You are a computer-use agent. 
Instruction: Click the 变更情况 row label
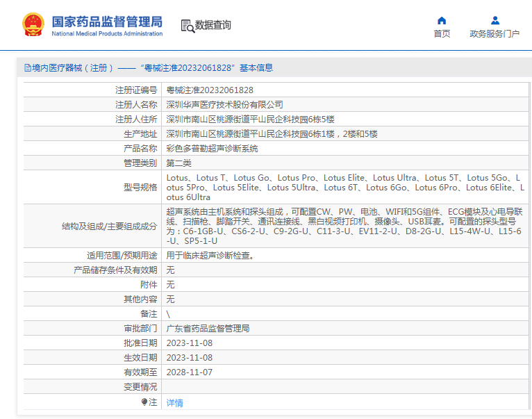(140, 387)
